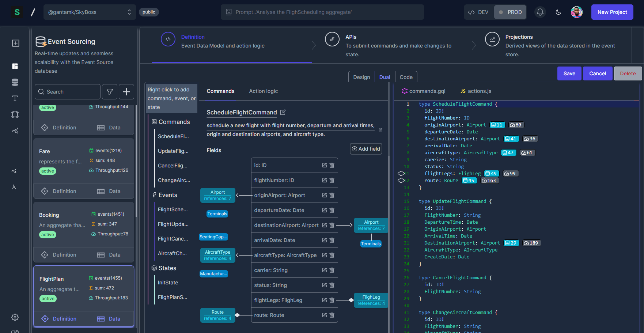Edit the ScheduleFlightCommand name via pencil icon
Image resolution: width=644 pixels, height=333 pixels.
283,112
